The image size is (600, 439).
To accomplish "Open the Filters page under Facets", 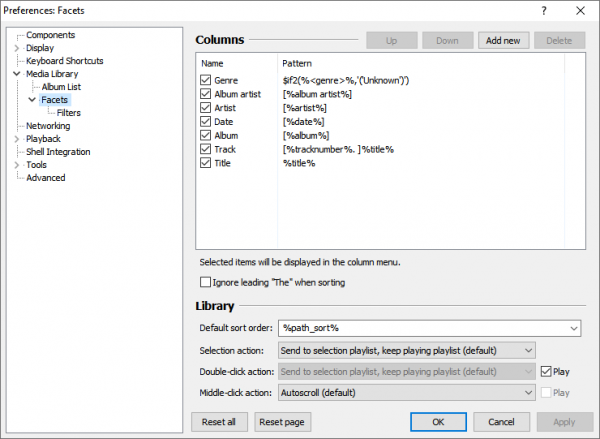I will (x=69, y=113).
